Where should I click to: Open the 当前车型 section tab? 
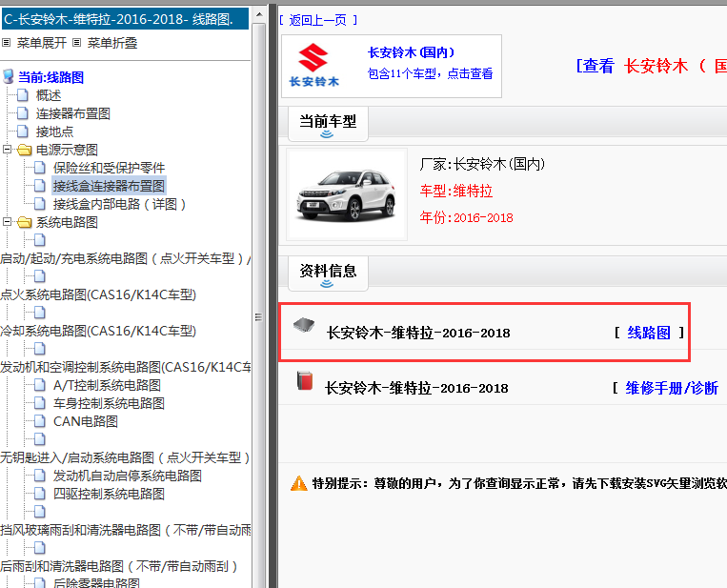click(328, 124)
